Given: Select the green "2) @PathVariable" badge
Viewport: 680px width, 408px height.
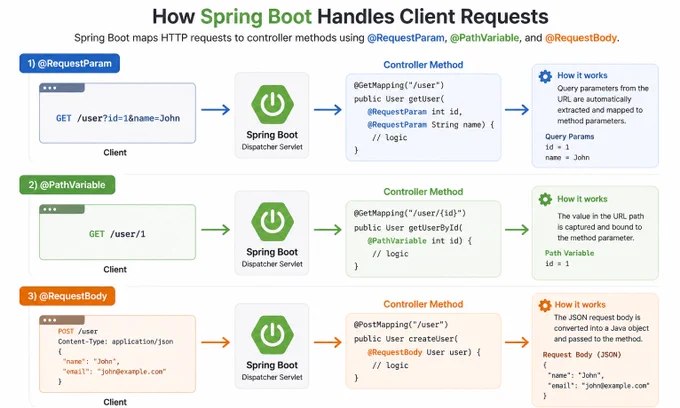Looking at the screenshot, I should [x=67, y=185].
